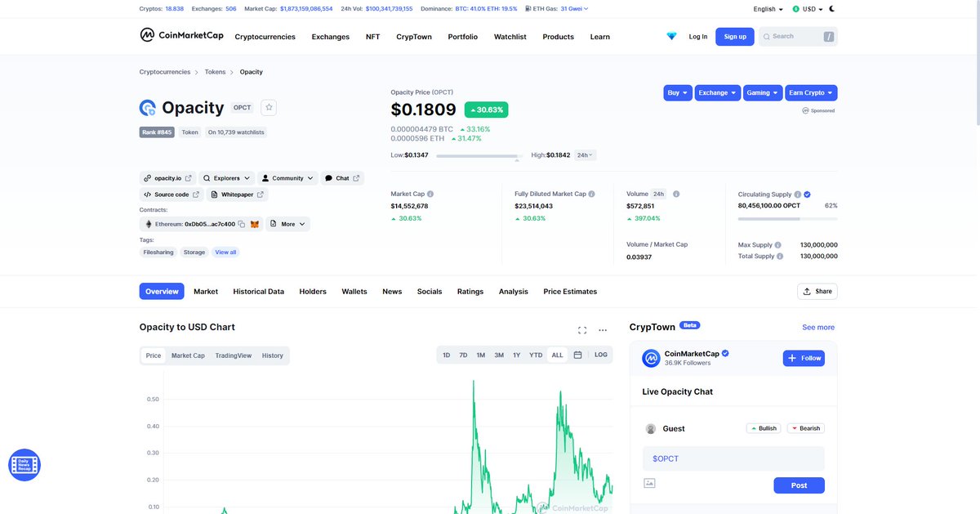Click the header Search field
Screen dimensions: 980x514
pos(798,36)
